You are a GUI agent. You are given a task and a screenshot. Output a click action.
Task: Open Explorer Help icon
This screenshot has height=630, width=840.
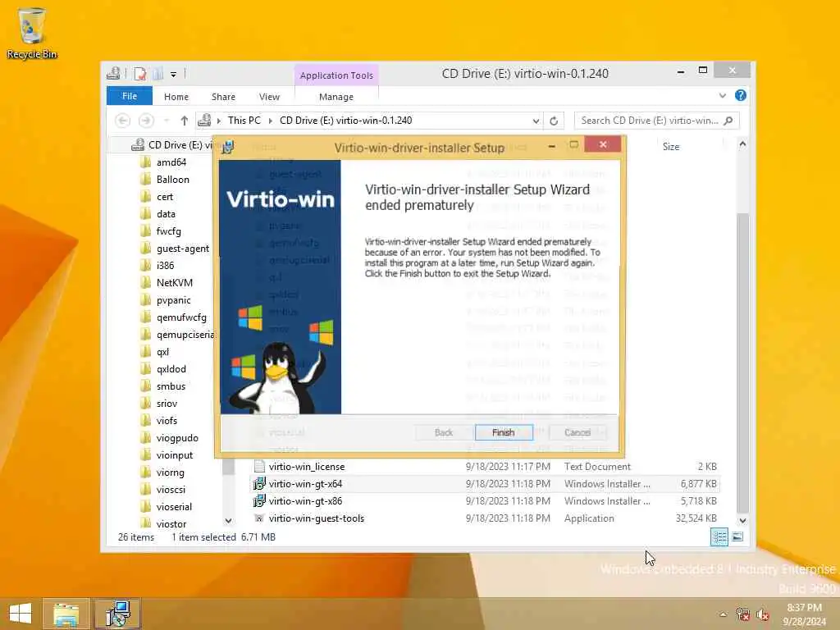click(x=741, y=95)
